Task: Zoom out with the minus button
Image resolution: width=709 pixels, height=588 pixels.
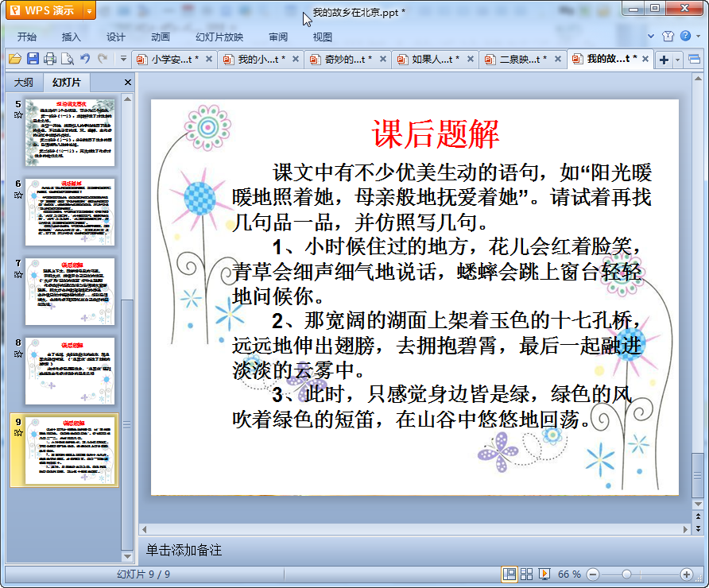Action: [x=593, y=574]
